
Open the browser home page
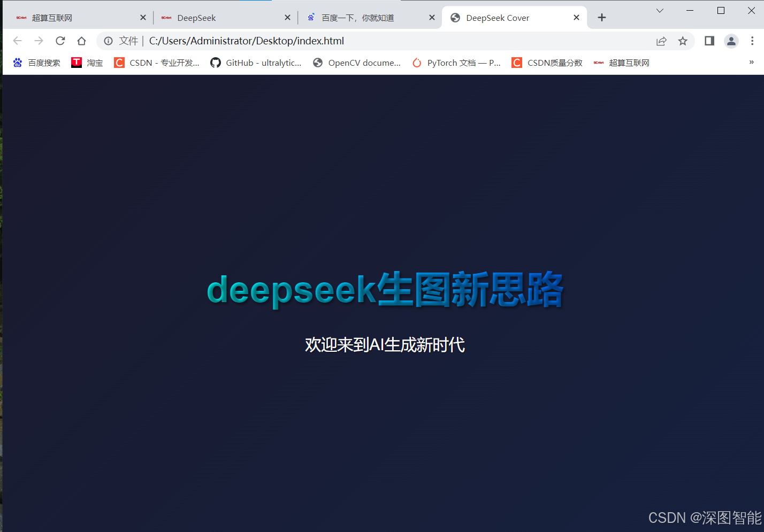[81, 41]
